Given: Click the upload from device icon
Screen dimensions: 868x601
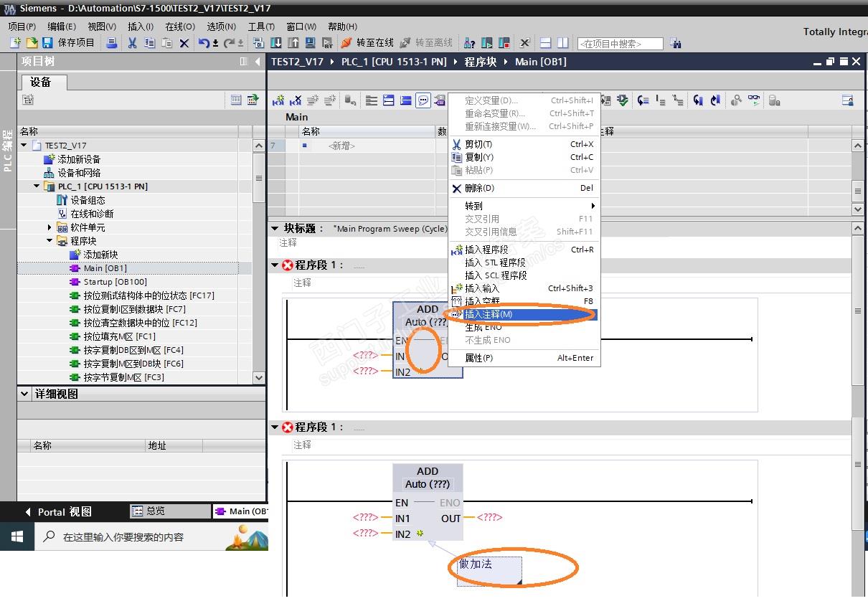Looking at the screenshot, I should point(293,43).
